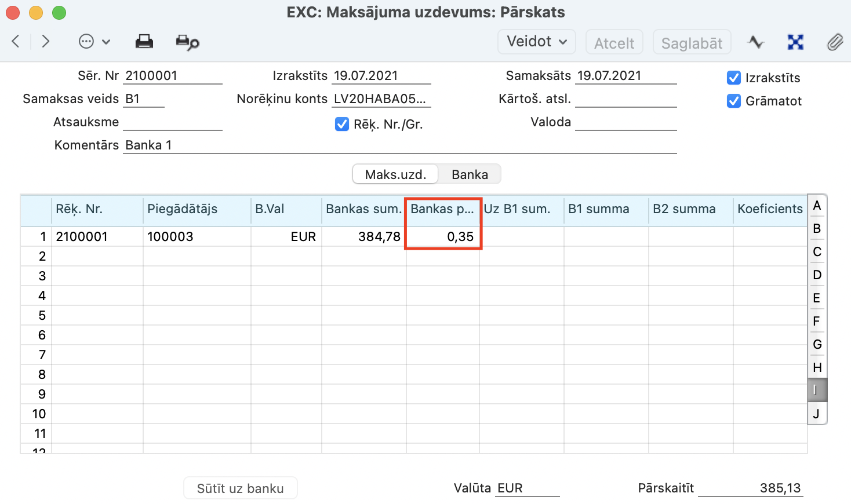851x504 pixels.
Task: Toggle the Grāmatot checkbox
Action: click(x=733, y=101)
